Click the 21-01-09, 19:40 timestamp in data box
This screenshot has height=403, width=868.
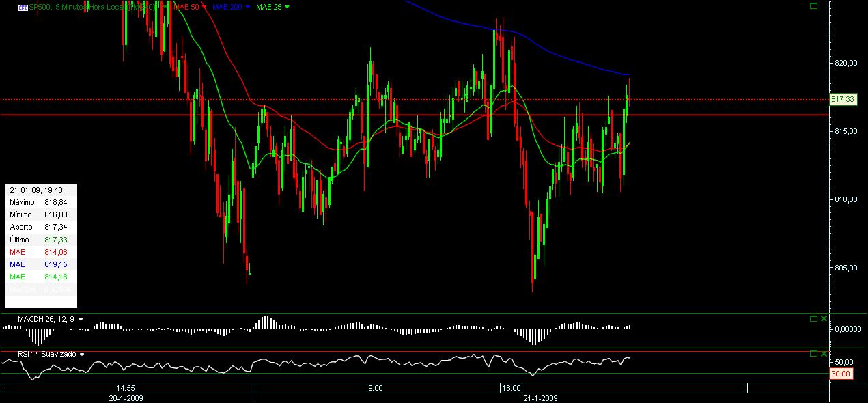point(36,191)
